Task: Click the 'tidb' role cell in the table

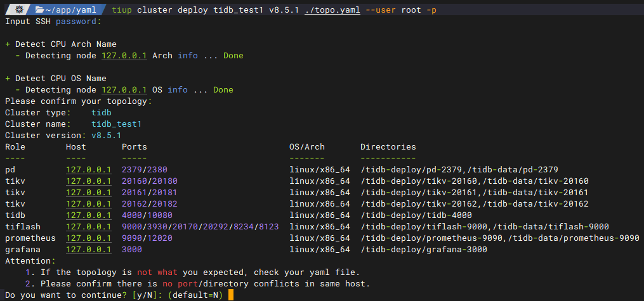Action: 15,215
